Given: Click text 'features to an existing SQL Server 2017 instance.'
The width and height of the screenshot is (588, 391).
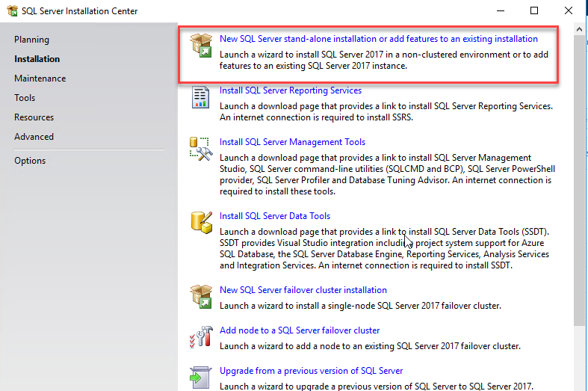Looking at the screenshot, I should coord(313,66).
